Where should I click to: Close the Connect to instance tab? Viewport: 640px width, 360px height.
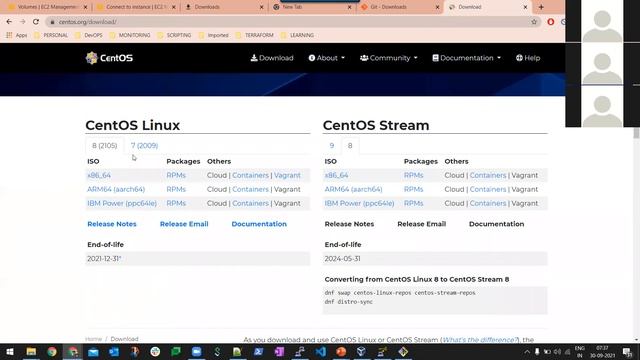[x=173, y=7]
